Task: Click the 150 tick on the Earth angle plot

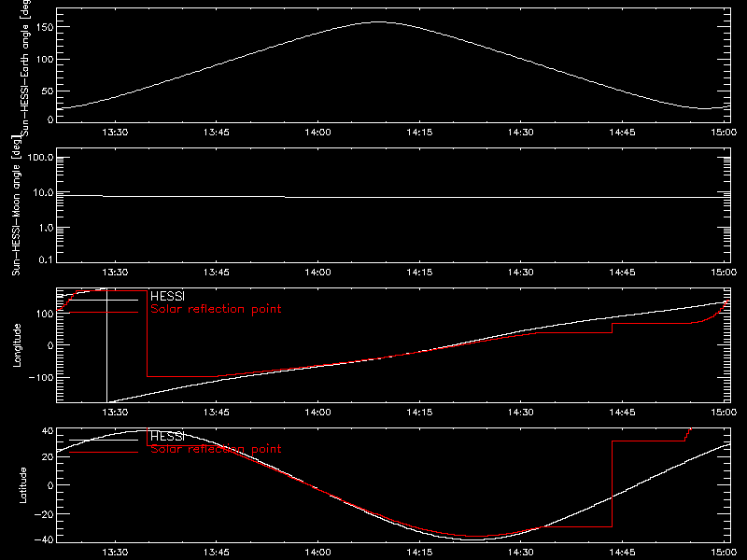Action: click(45, 27)
